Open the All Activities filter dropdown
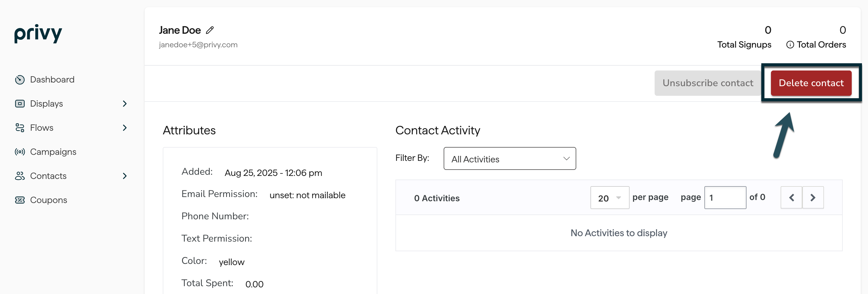868x294 pixels. [x=509, y=159]
